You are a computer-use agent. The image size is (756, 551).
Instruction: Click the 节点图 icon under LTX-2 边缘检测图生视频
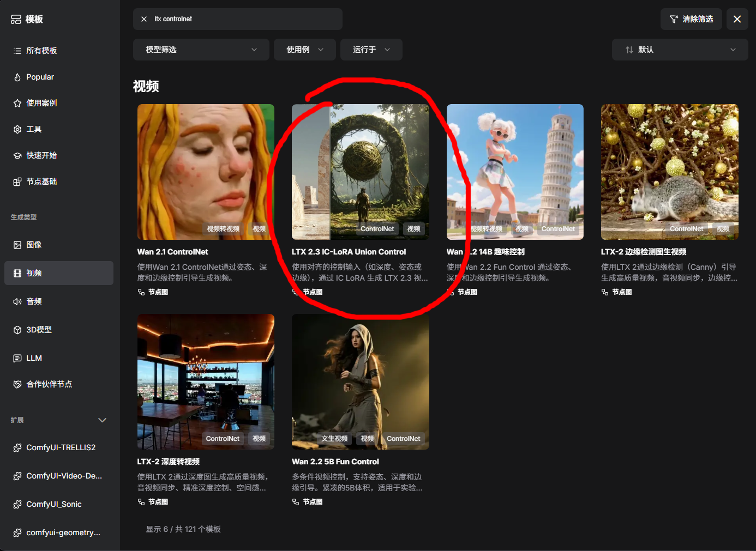click(x=605, y=292)
